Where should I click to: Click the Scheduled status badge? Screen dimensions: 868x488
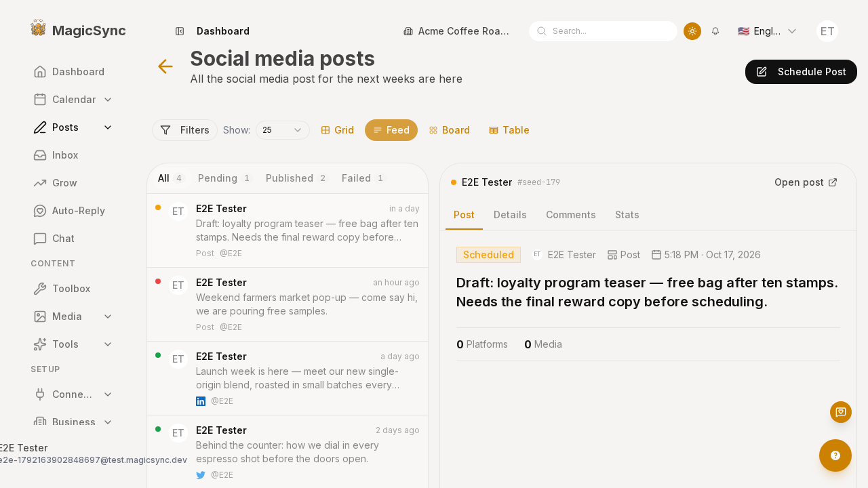(x=488, y=255)
